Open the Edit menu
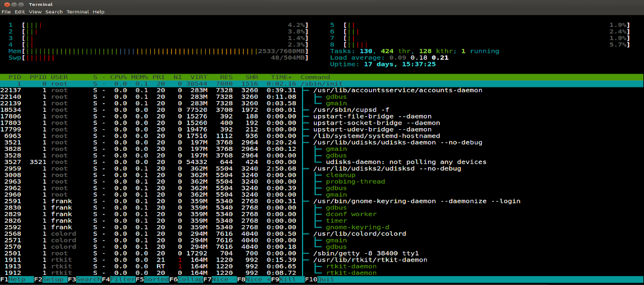Viewport: 644px width, 285px height. click(x=20, y=12)
